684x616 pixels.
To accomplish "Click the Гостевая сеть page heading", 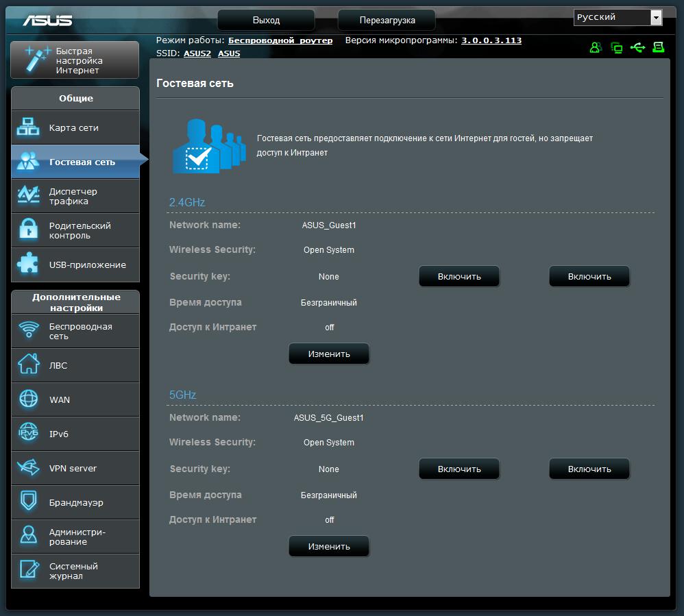I will click(x=195, y=84).
